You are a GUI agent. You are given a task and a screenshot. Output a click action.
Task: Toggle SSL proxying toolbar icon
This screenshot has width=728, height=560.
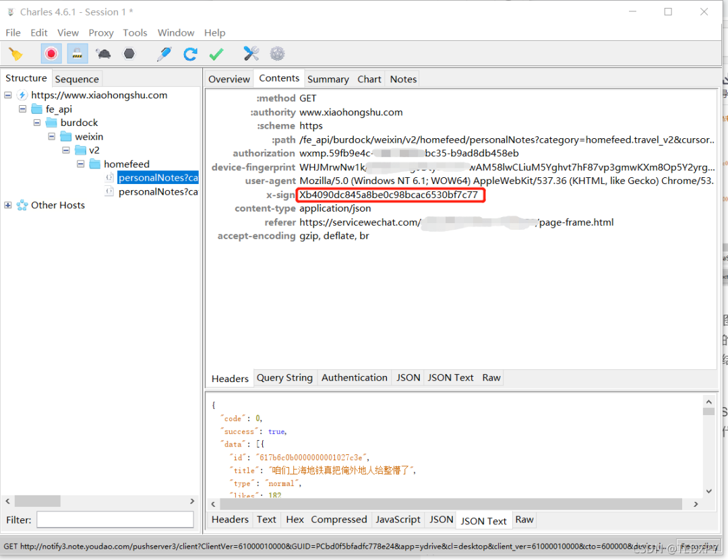pyautogui.click(x=77, y=54)
